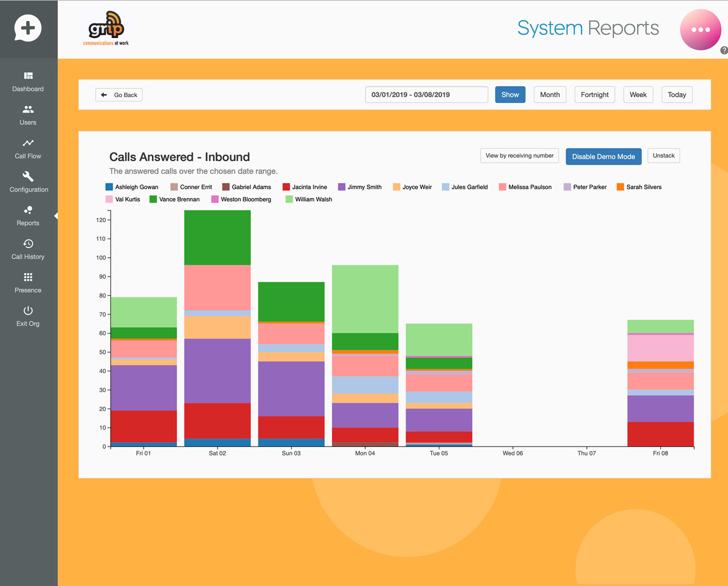Click the Sat 02 axis label
The image size is (728, 586).
pyautogui.click(x=217, y=453)
